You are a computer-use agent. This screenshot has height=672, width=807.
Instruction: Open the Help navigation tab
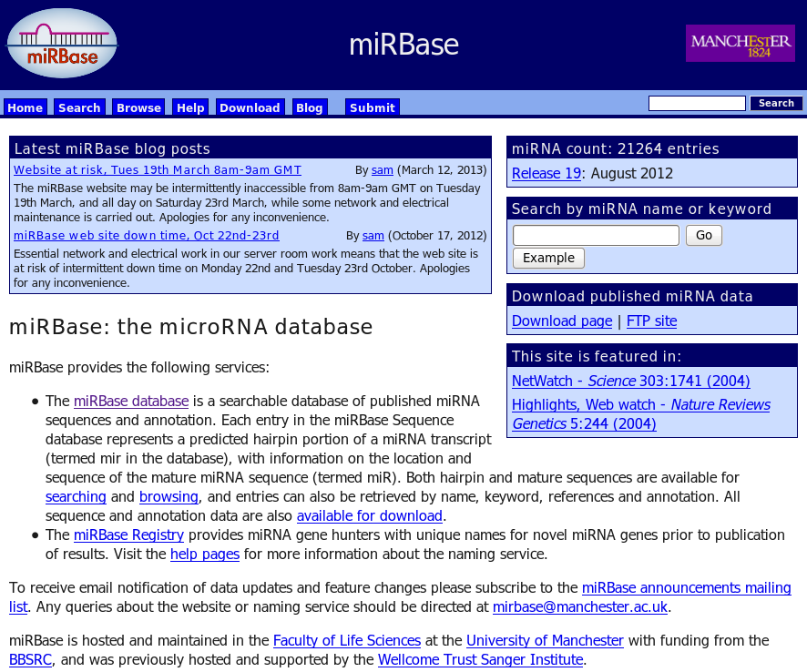coord(190,107)
